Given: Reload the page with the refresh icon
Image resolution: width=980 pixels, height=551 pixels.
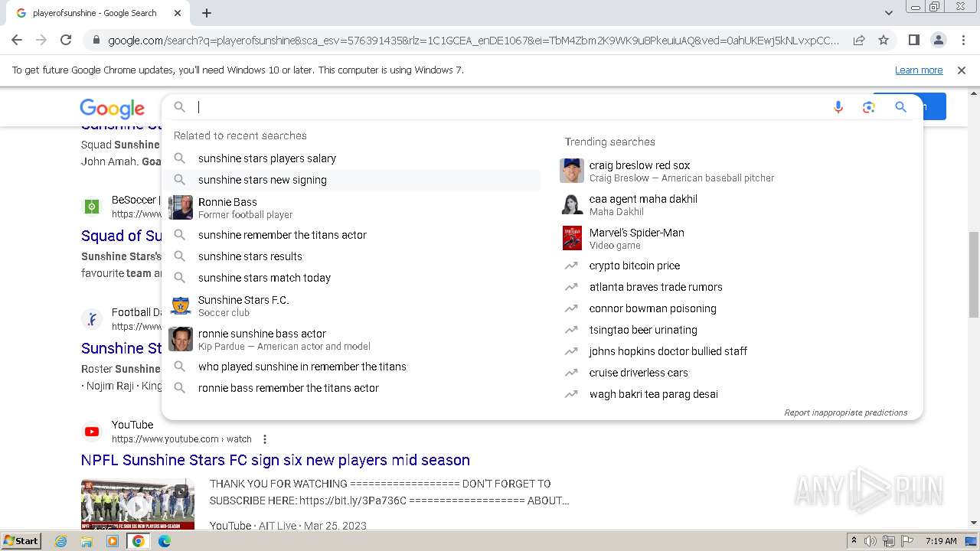Looking at the screenshot, I should pos(66,40).
